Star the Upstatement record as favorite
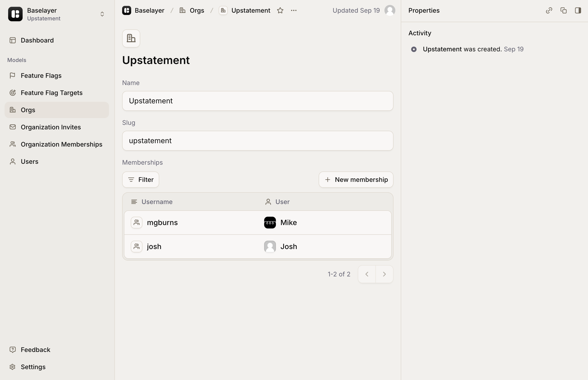Viewport: 588px width, 380px height. 280,10
